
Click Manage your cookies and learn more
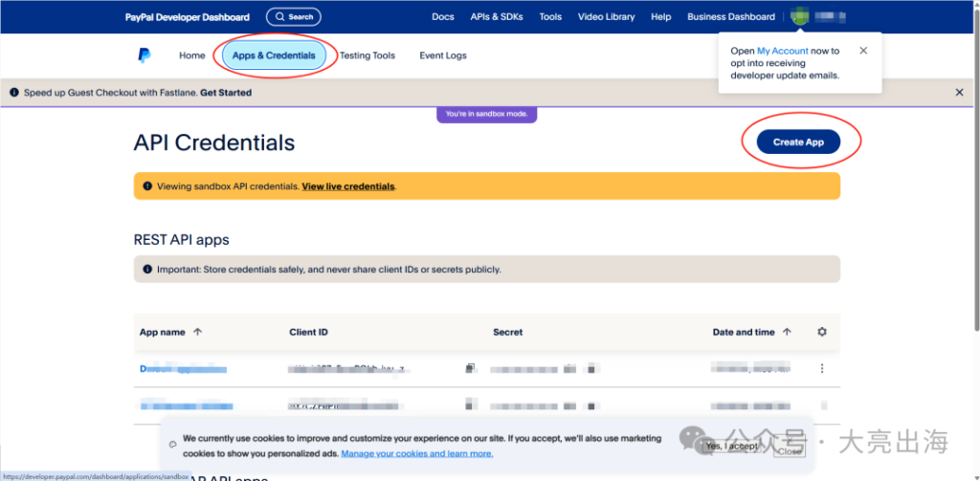[x=417, y=453]
